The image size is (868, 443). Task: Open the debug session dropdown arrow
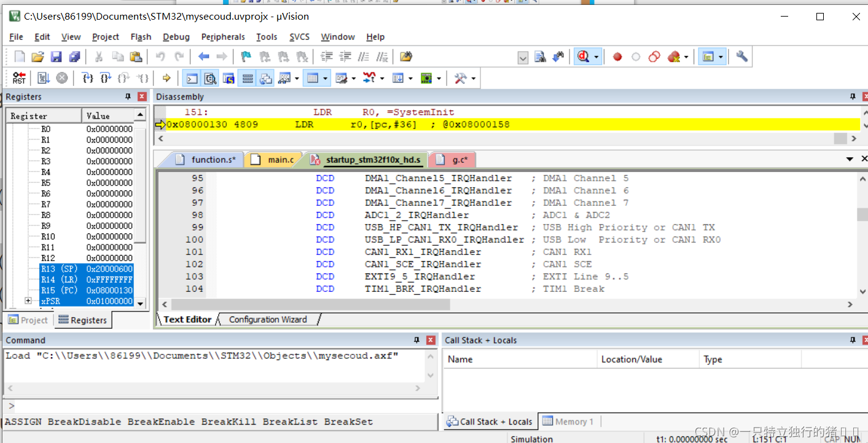(x=596, y=57)
